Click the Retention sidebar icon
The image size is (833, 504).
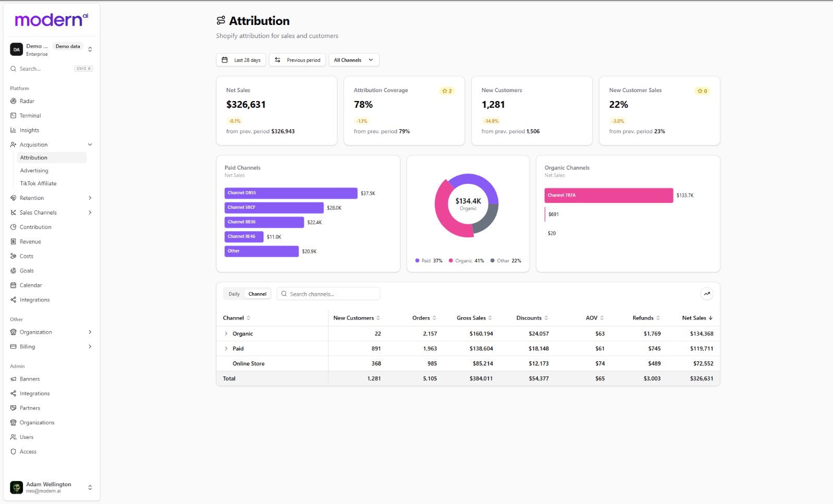(13, 198)
